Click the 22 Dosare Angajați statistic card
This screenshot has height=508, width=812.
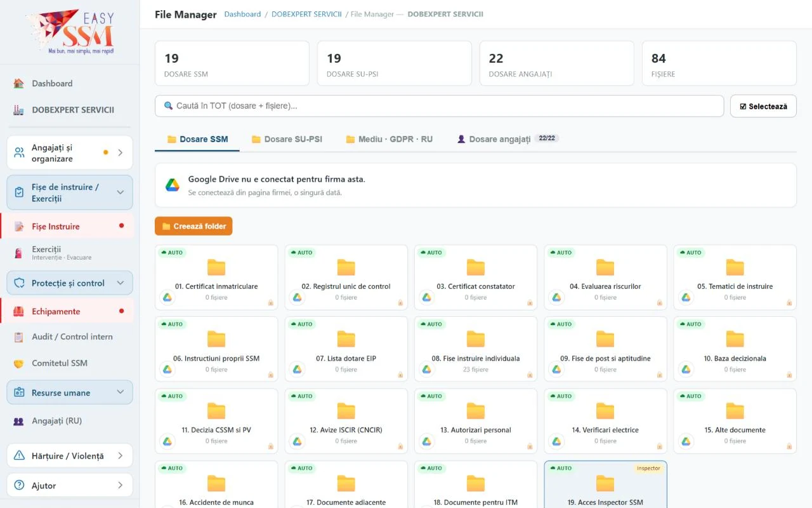(x=556, y=63)
